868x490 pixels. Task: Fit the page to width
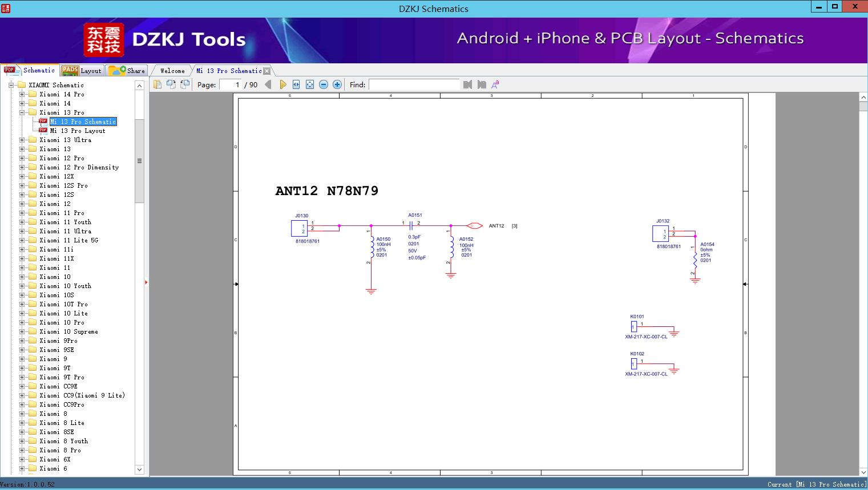tap(296, 84)
